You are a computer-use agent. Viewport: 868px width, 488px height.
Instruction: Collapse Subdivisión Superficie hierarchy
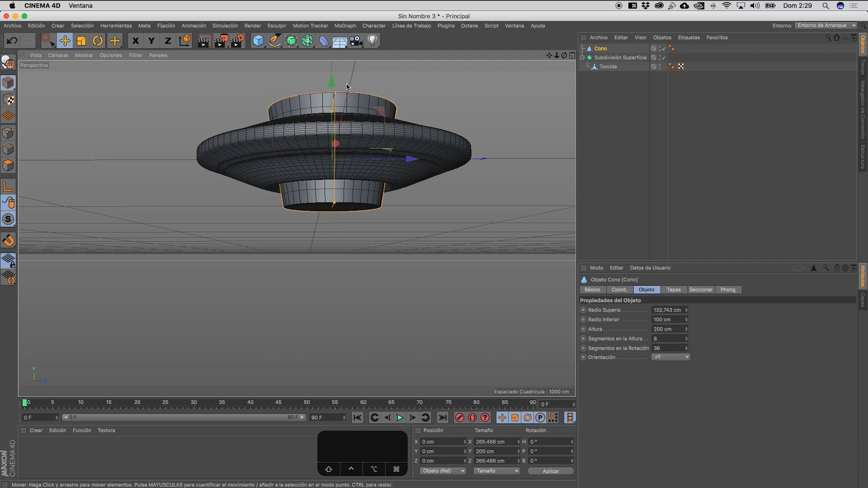click(x=583, y=57)
